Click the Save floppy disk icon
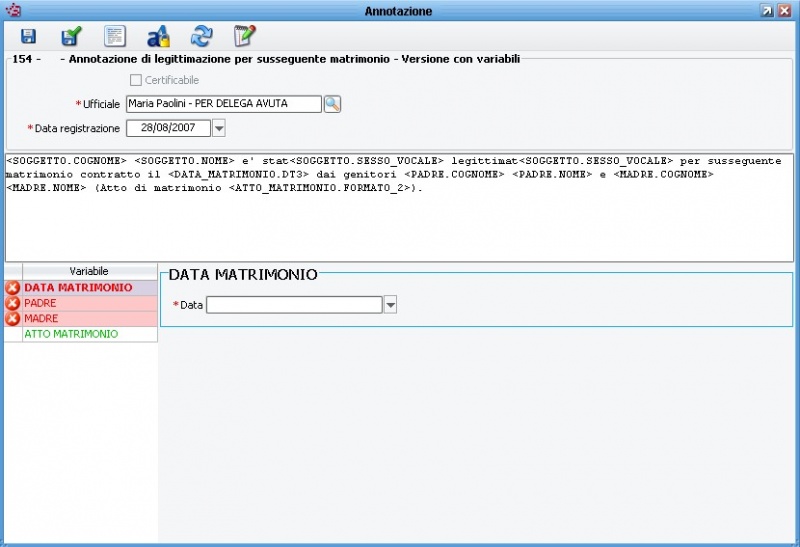Image resolution: width=800 pixels, height=547 pixels. tap(28, 36)
